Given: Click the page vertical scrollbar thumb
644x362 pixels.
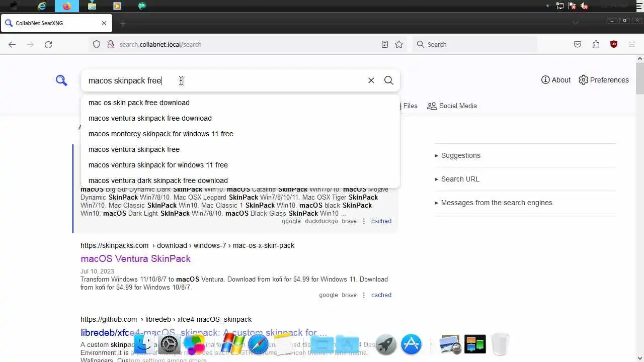Looking at the screenshot, I should [x=640, y=78].
